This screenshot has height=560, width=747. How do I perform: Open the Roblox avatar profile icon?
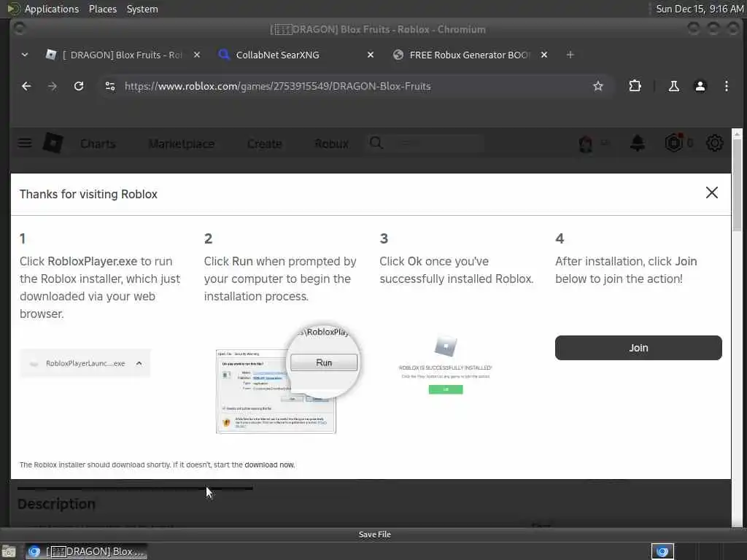(586, 144)
